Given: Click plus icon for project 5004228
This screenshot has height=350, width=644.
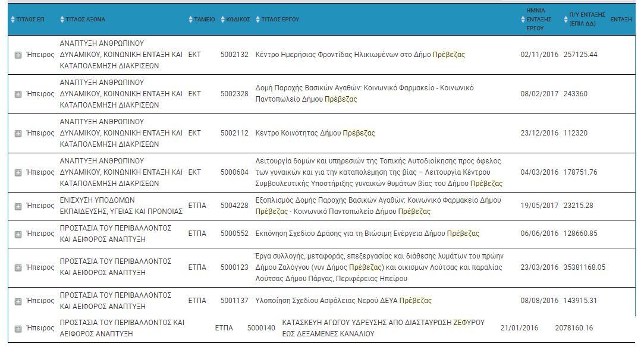Looking at the screenshot, I should click(x=18, y=206).
